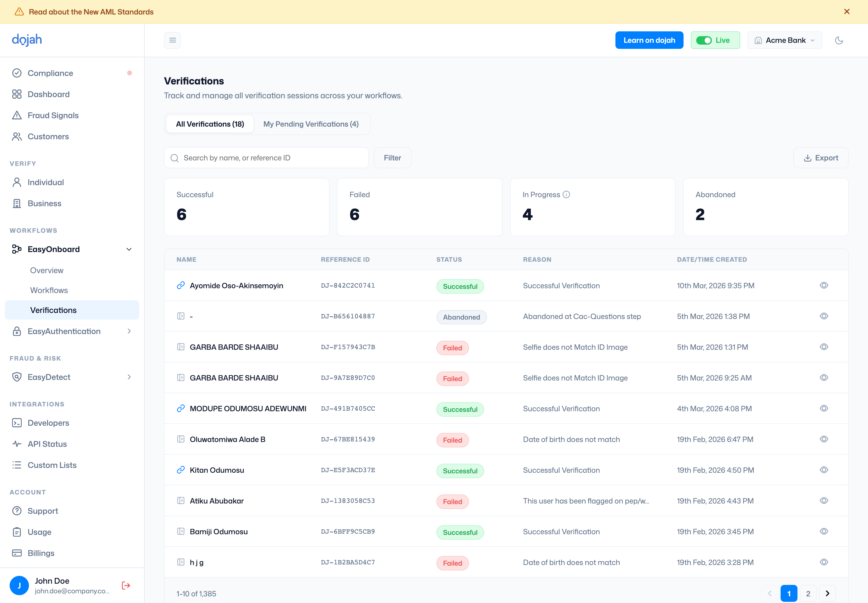
Task: Toggle the Live mode switch
Action: click(704, 40)
